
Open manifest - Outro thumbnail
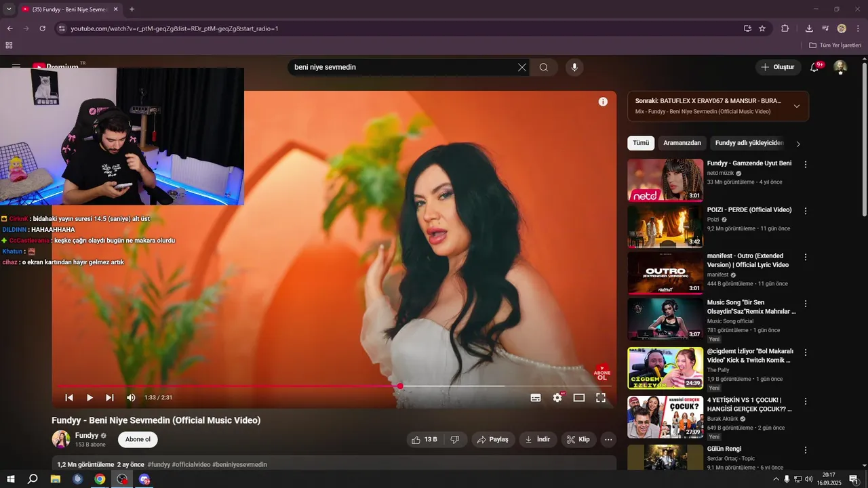pyautogui.click(x=665, y=272)
